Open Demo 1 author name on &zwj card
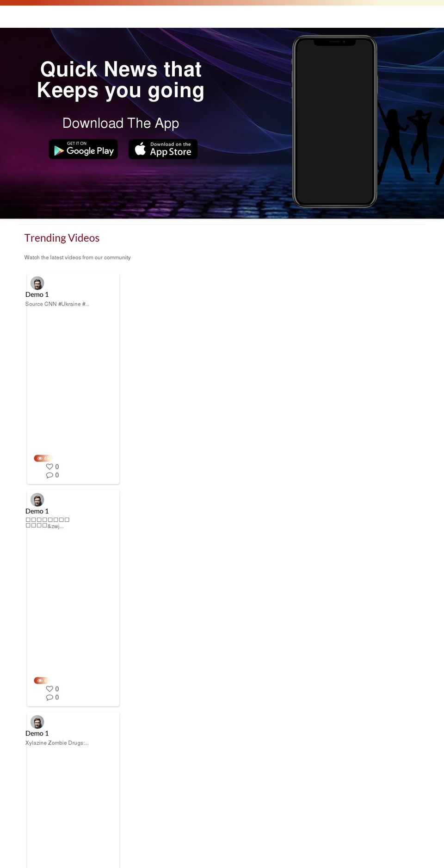The image size is (444, 868). [37, 511]
